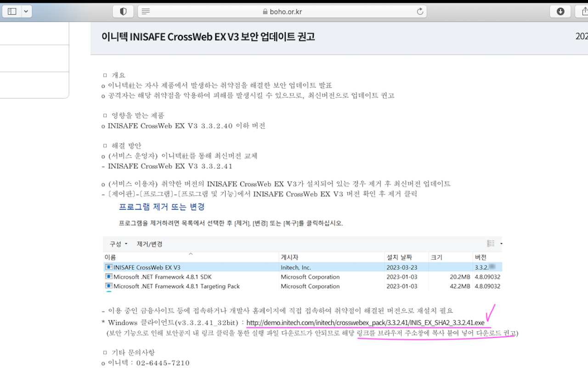Select the Microsoft .NET Framework 4.8.1 SDK row
The height and width of the screenshot is (368, 588).
303,277
